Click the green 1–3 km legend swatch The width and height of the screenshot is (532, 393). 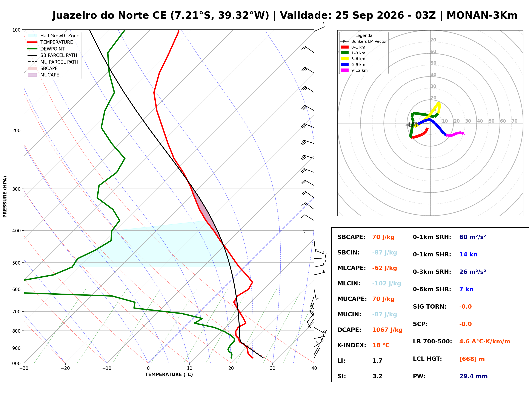pyautogui.click(x=344, y=53)
